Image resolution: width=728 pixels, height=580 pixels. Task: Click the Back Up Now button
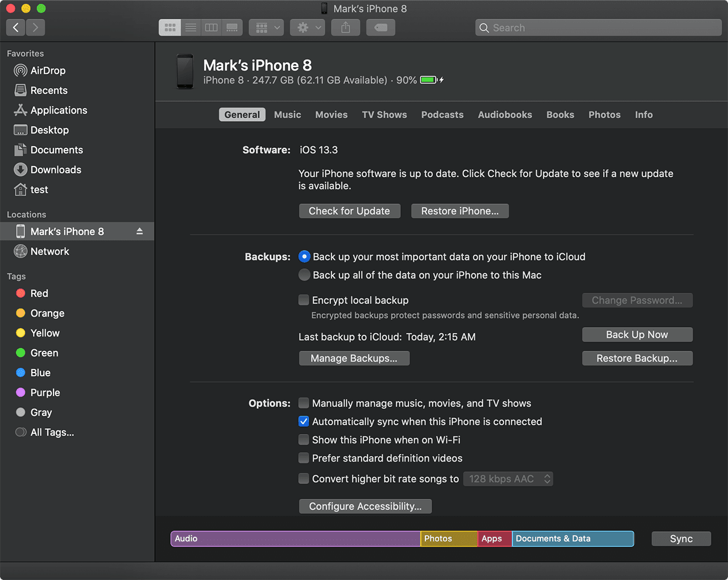coord(637,335)
